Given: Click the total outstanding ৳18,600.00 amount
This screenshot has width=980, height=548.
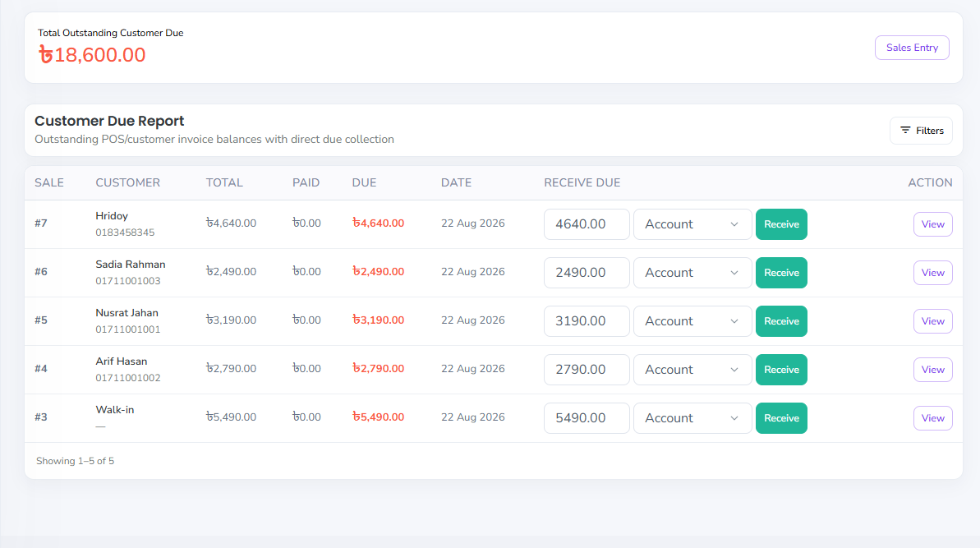Looking at the screenshot, I should point(92,55).
